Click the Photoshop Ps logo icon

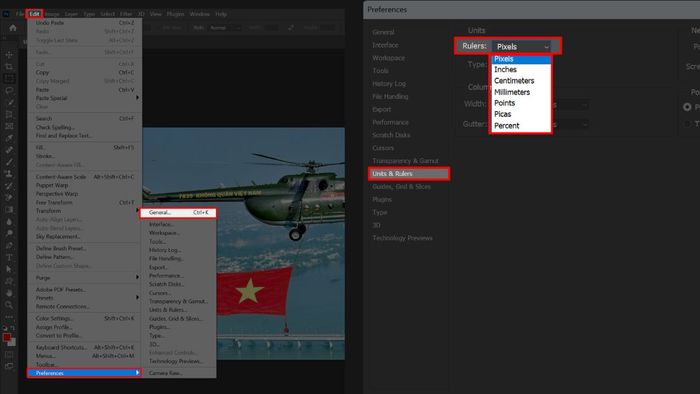pyautogui.click(x=6, y=14)
